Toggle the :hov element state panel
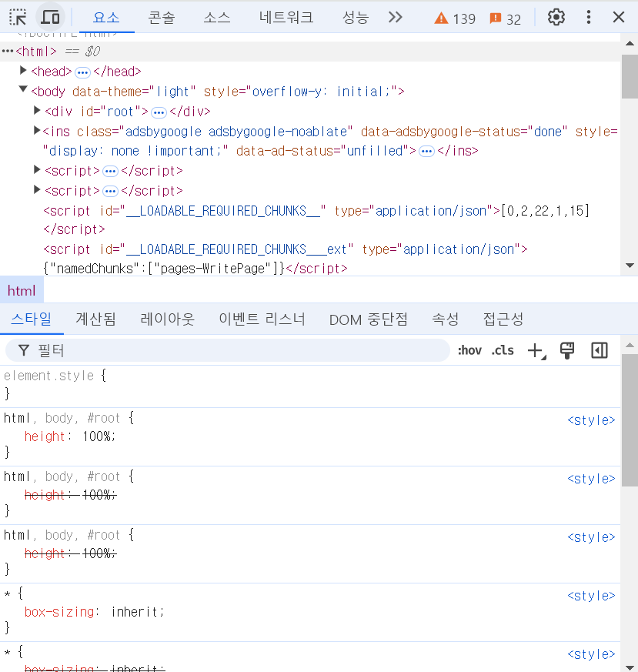 point(469,350)
